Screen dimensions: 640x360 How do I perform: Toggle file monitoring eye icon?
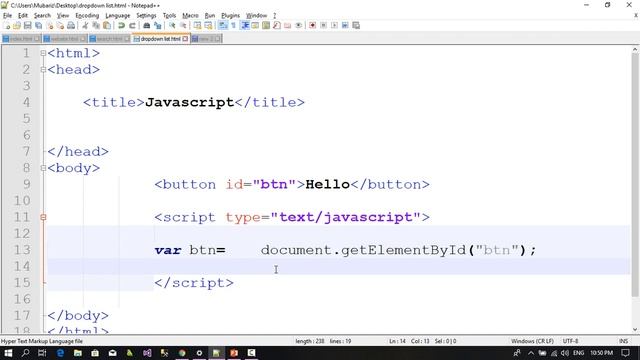299,26
